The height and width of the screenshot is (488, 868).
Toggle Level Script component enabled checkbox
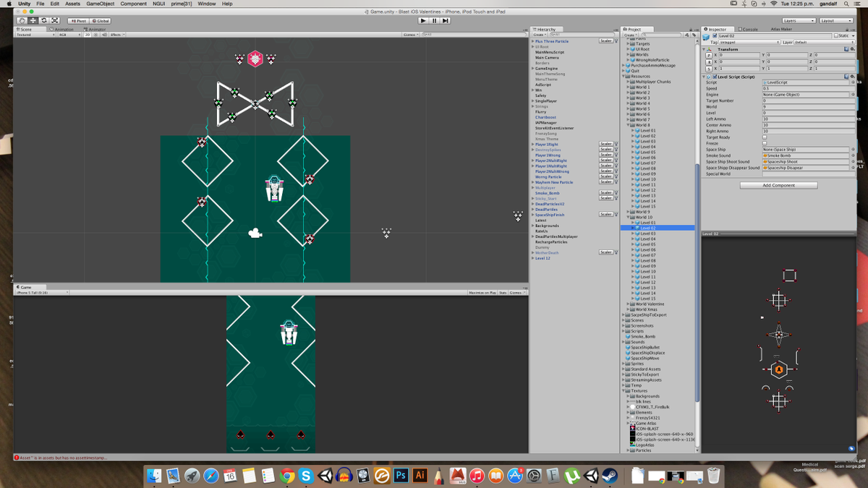point(715,77)
